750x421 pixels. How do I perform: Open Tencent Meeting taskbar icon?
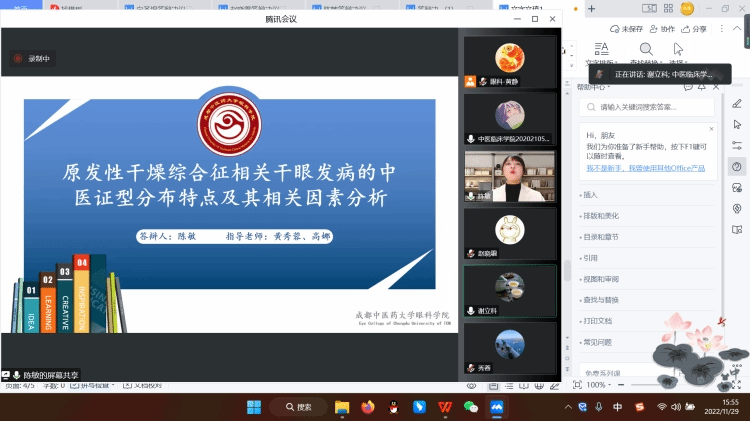point(496,407)
